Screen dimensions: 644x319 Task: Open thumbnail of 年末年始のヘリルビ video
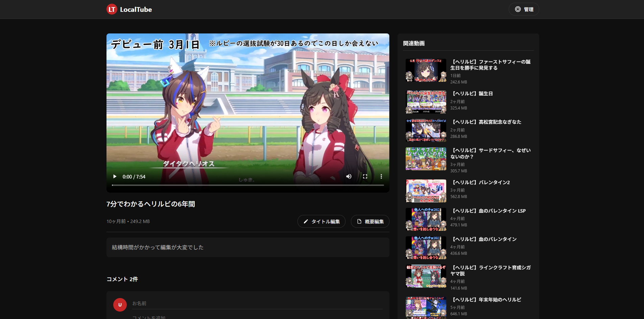tap(426, 308)
